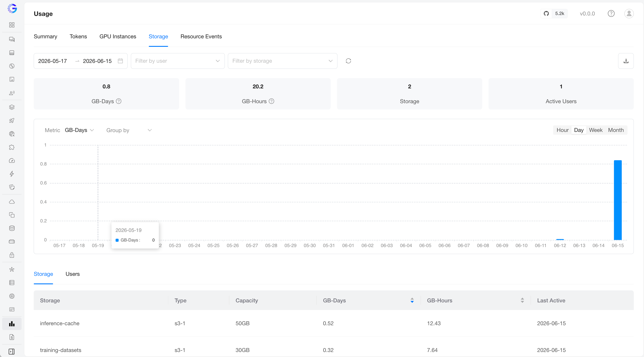The width and height of the screenshot is (644, 357).
Task: Switch to the GPU Instances tab
Action: point(118,36)
